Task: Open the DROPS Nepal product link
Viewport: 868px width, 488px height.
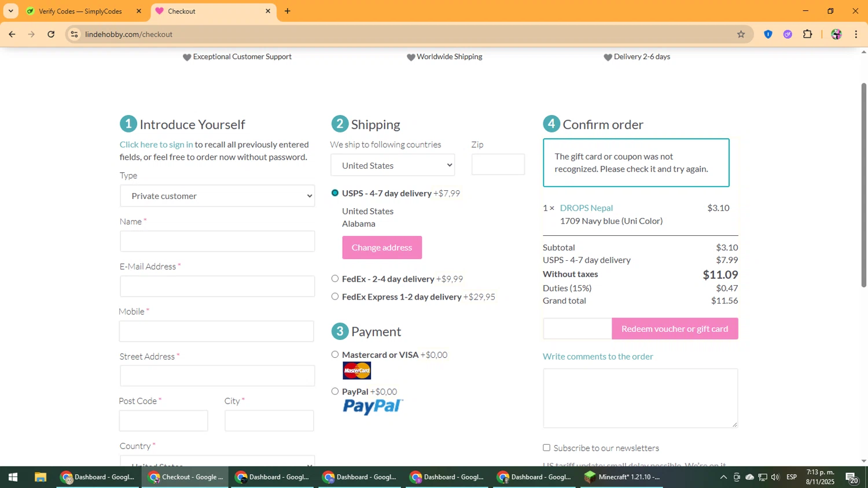Action: pos(586,208)
